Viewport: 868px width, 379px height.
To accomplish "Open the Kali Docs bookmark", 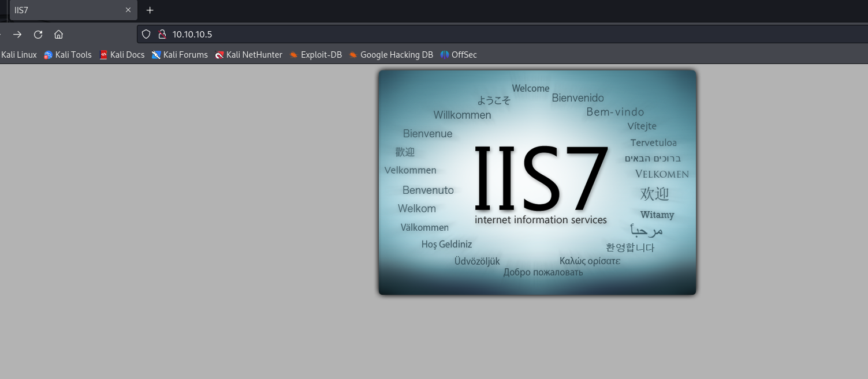I will point(122,55).
